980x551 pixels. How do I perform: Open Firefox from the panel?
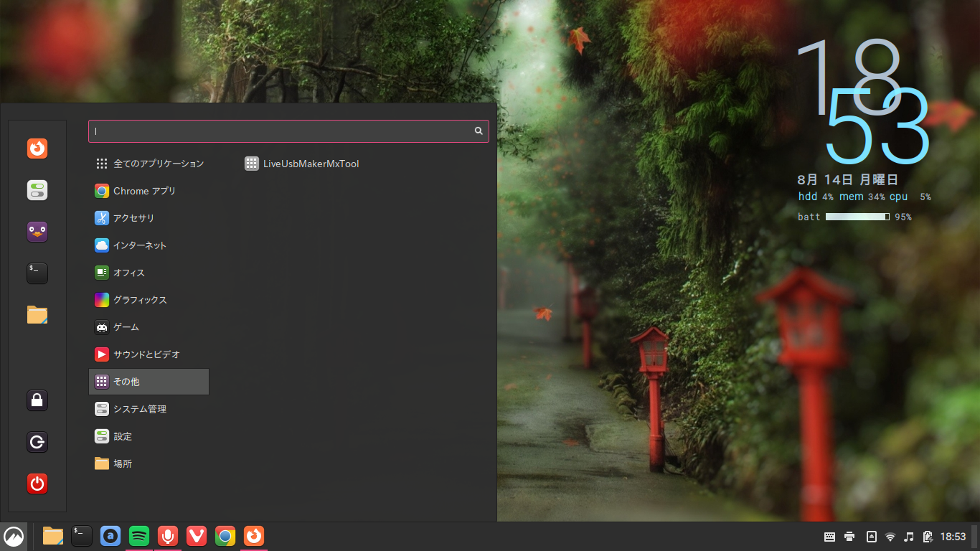[254, 536]
